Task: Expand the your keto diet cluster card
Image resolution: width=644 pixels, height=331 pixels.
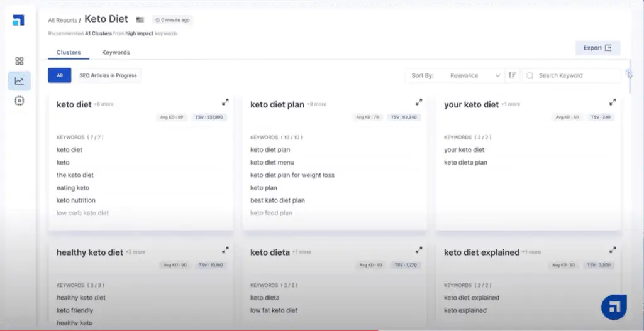Action: pos(613,102)
